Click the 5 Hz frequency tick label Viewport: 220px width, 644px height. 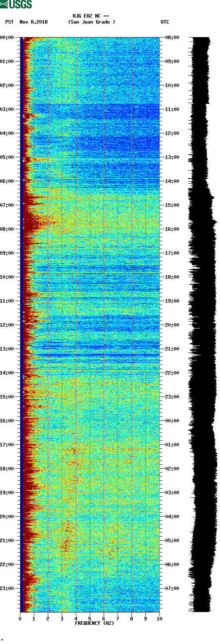[x=90, y=619]
